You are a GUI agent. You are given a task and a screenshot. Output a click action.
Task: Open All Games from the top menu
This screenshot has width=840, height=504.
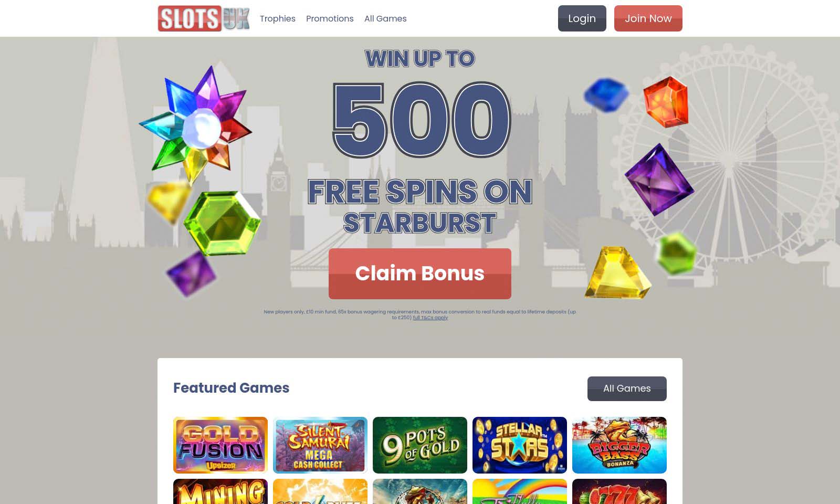click(385, 18)
